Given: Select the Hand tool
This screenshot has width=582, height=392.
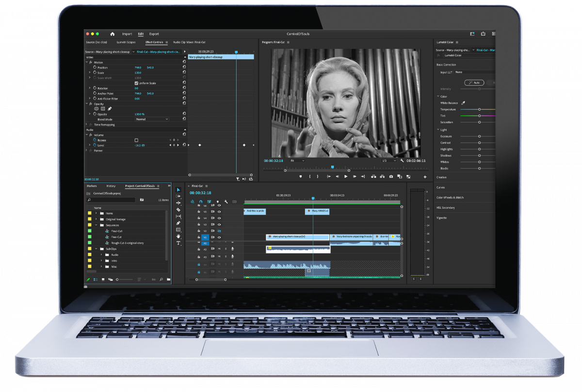Looking at the screenshot, I should pyautogui.click(x=178, y=236).
